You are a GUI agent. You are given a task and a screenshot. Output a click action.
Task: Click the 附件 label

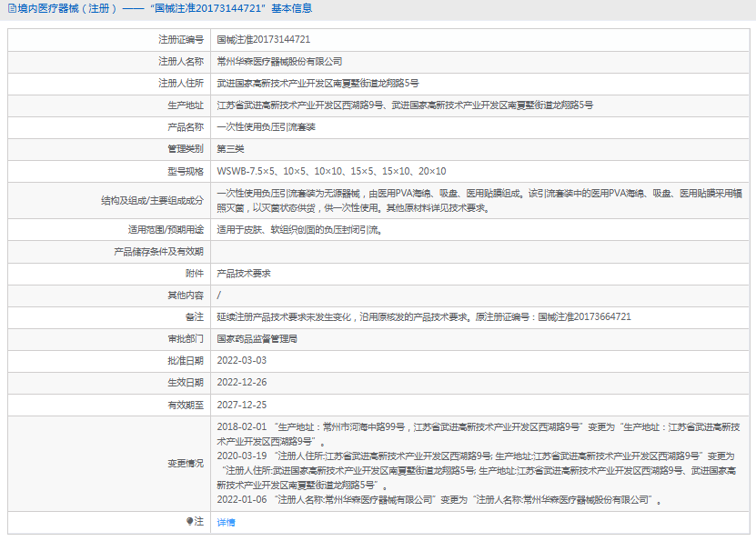pos(195,274)
